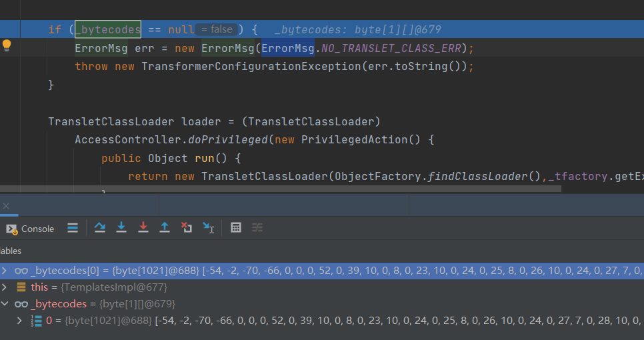
Task: Click NO_TRANSLET_CLASS_ERR constant in code
Action: pyautogui.click(x=391, y=48)
